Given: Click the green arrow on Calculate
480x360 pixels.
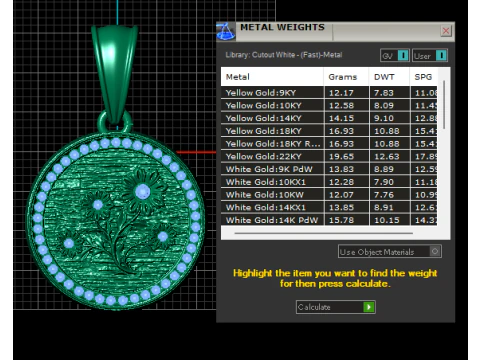Looking at the screenshot, I should coord(369,307).
